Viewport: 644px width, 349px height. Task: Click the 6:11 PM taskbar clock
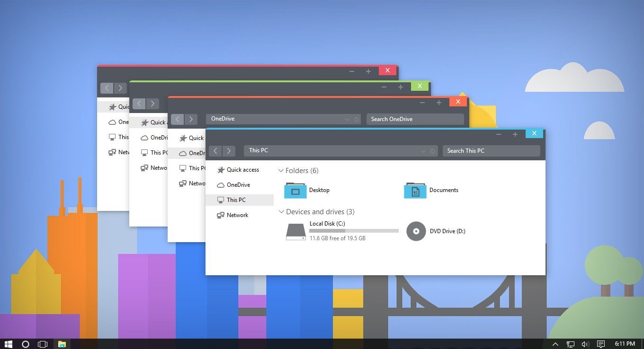click(x=625, y=344)
